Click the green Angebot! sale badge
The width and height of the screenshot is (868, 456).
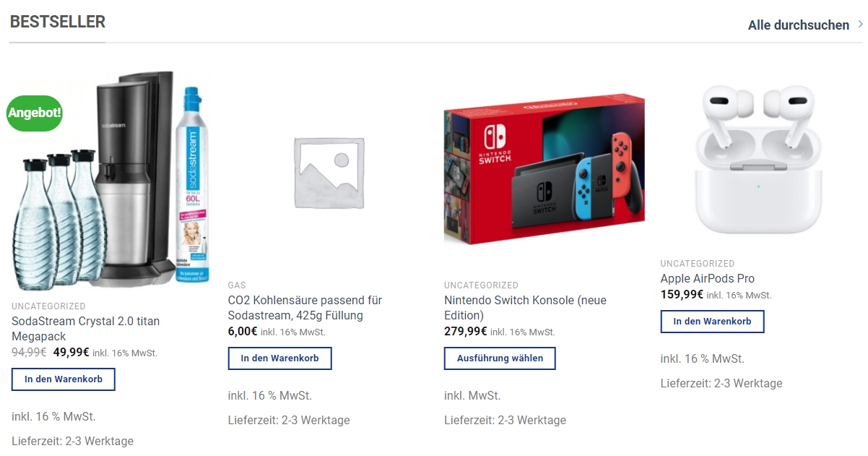pos(35,113)
